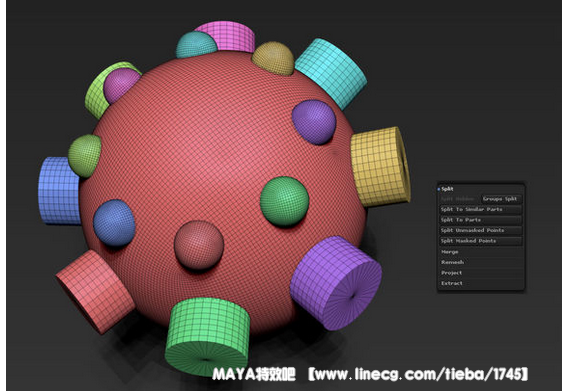Select the salmon cylinder at lower left

95,291
